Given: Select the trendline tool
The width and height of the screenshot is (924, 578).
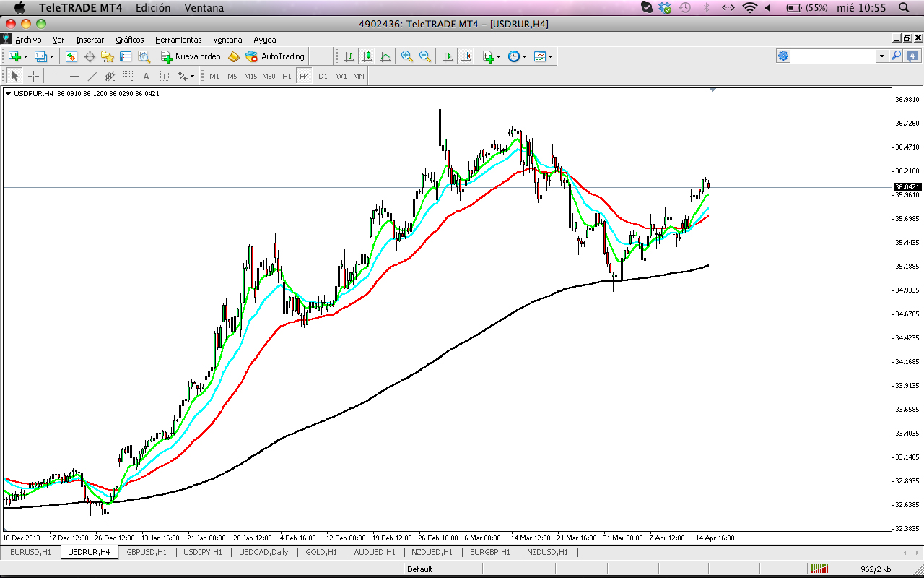Looking at the screenshot, I should (92, 76).
